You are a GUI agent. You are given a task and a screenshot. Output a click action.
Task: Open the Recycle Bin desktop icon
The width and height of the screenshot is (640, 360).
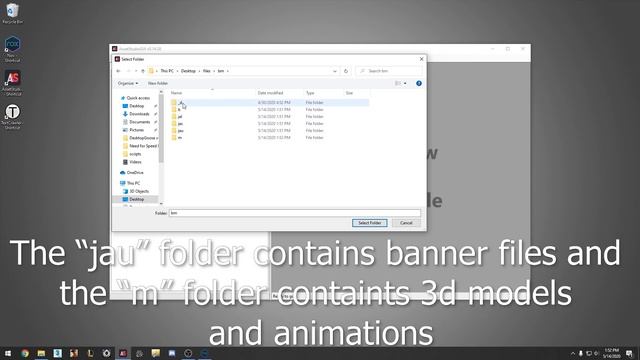[x=12, y=13]
